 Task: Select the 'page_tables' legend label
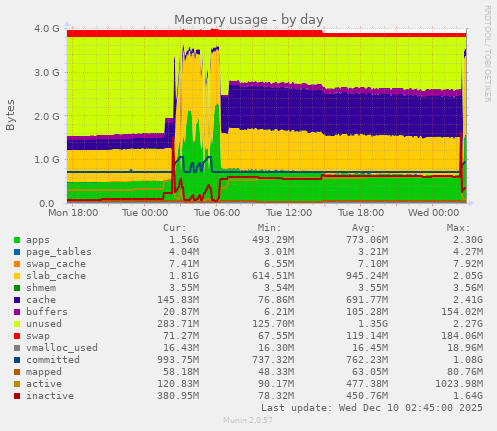[x=59, y=252]
